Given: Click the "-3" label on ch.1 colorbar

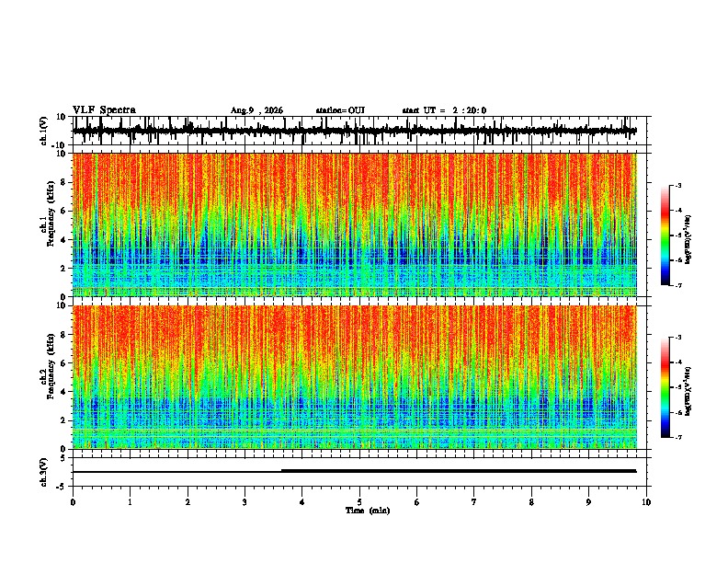Looking at the screenshot, I should (x=678, y=185).
